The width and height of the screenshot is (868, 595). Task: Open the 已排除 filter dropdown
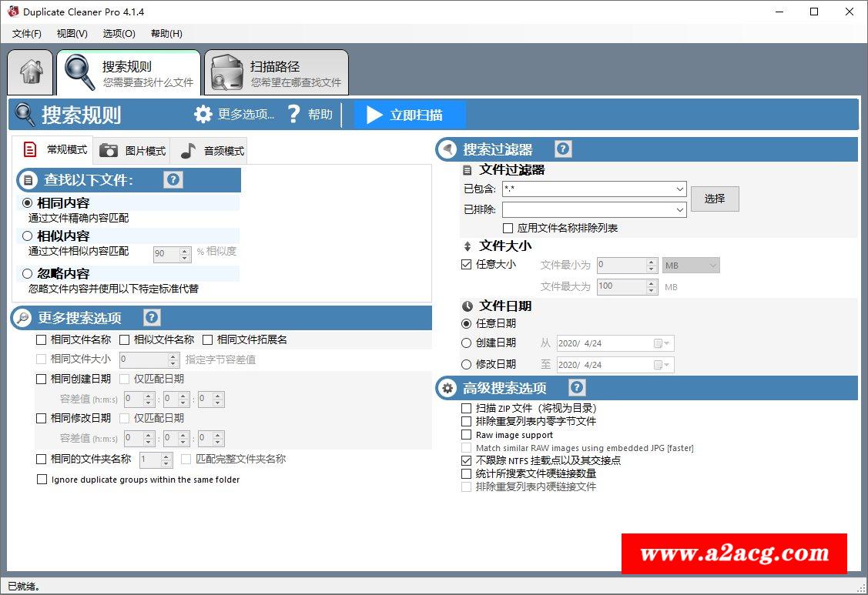coord(680,210)
